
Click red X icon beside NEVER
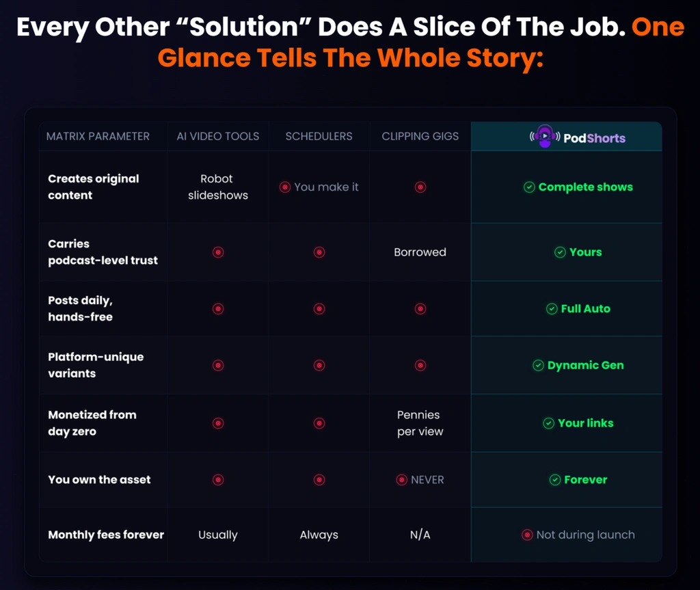click(402, 480)
